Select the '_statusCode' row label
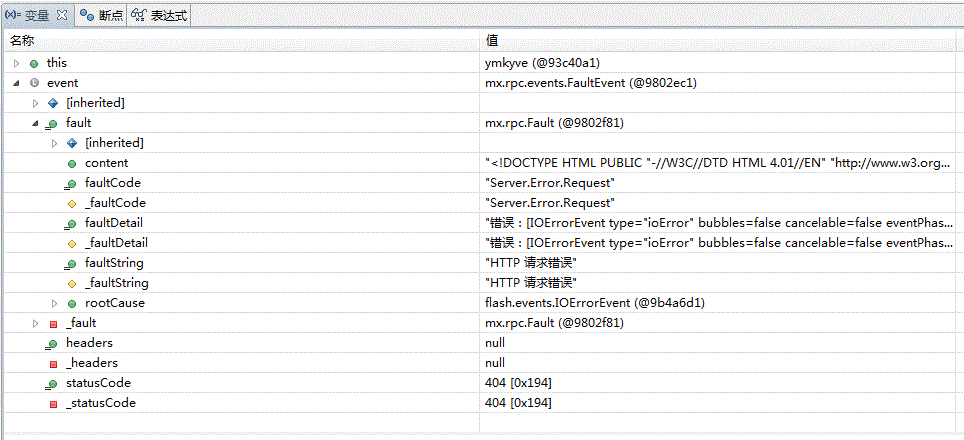The width and height of the screenshot is (964, 440). [x=101, y=403]
